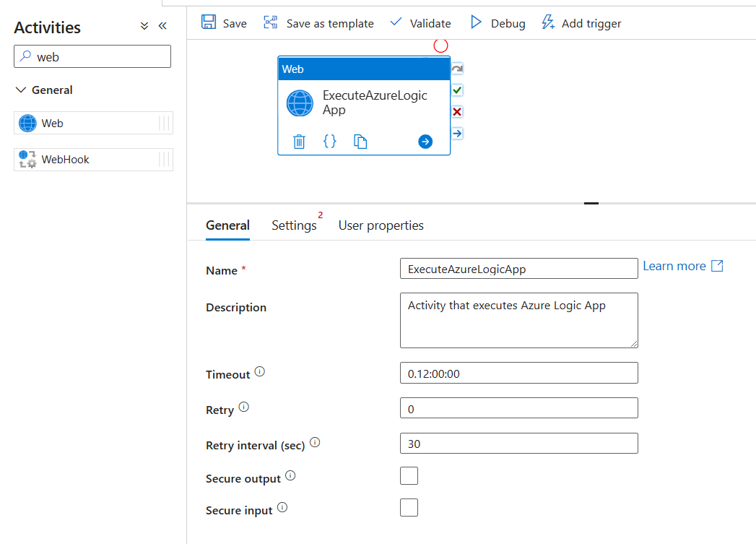Click the Validate checkmark icon
Screen dimensions: 756x544
tap(396, 22)
